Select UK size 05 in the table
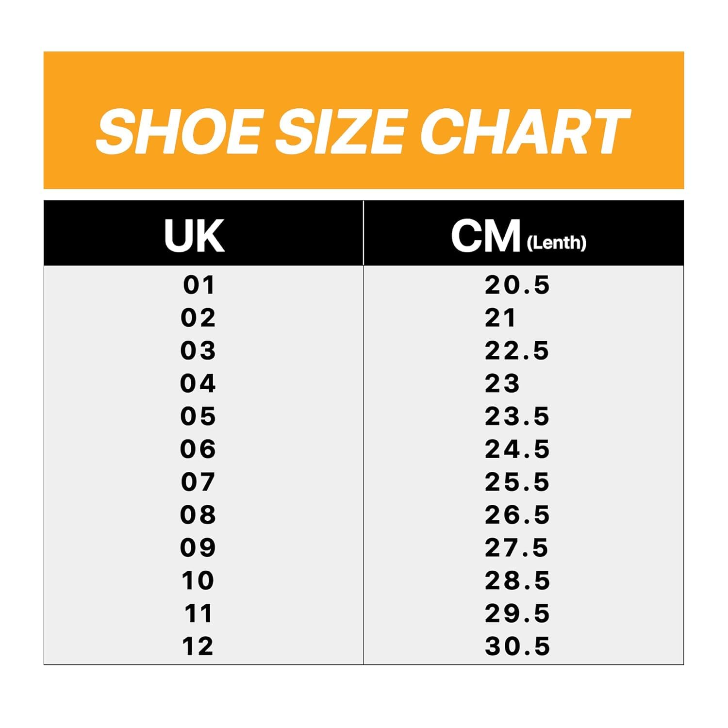The width and height of the screenshot is (728, 728). (x=198, y=416)
